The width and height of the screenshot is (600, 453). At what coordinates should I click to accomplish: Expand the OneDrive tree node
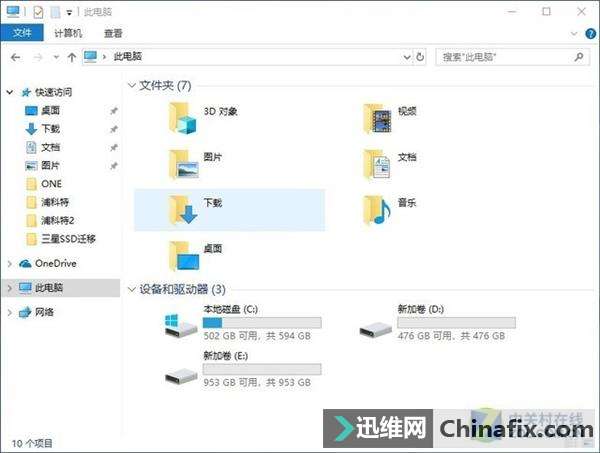10,264
